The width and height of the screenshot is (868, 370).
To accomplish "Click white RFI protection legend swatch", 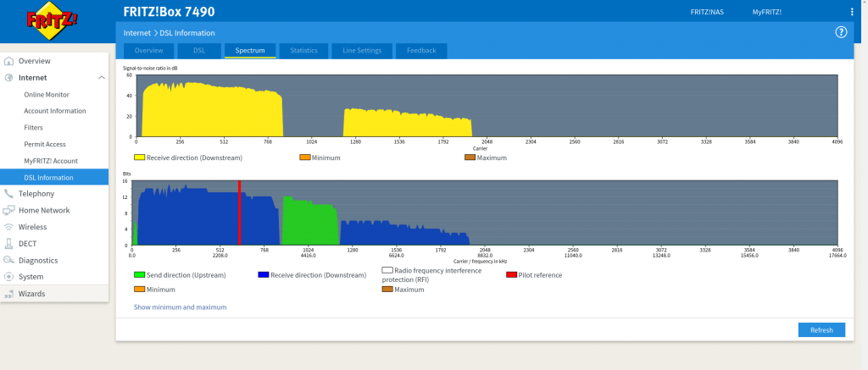I will pos(387,270).
